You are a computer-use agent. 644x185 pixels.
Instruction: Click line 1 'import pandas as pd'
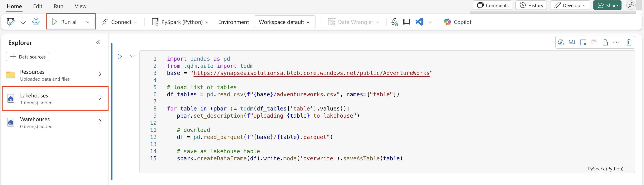198,59
